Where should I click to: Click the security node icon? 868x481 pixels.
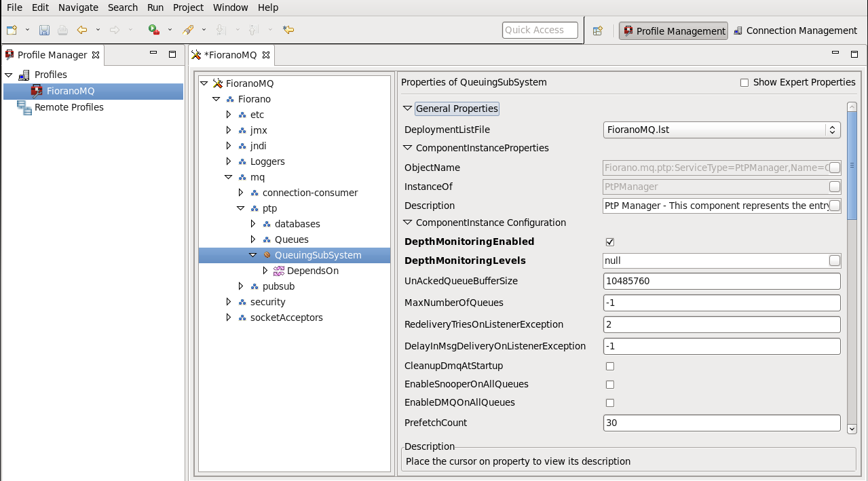pyautogui.click(x=242, y=302)
